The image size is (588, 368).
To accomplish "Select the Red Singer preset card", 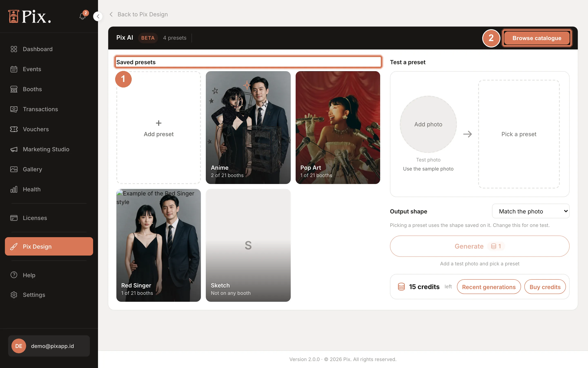I will pos(159,245).
